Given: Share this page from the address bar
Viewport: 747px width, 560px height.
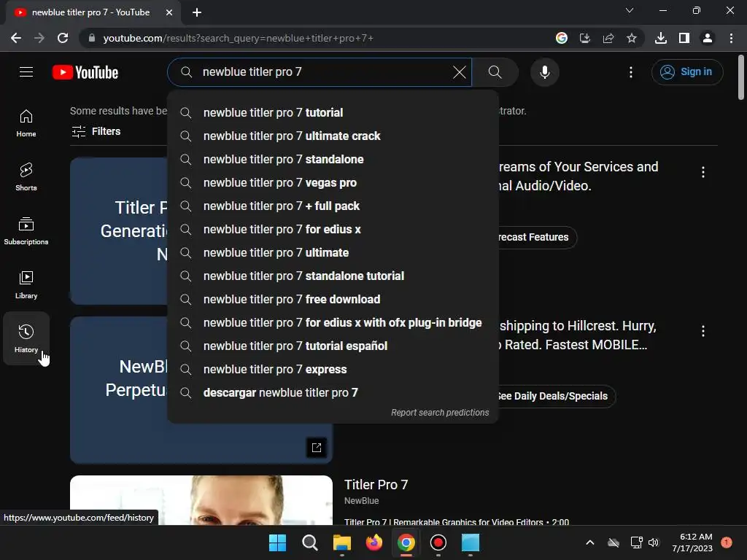Looking at the screenshot, I should pos(608,38).
